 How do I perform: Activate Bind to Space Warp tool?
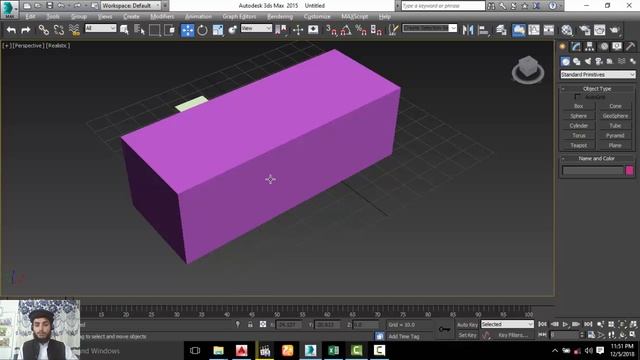click(x=74, y=30)
